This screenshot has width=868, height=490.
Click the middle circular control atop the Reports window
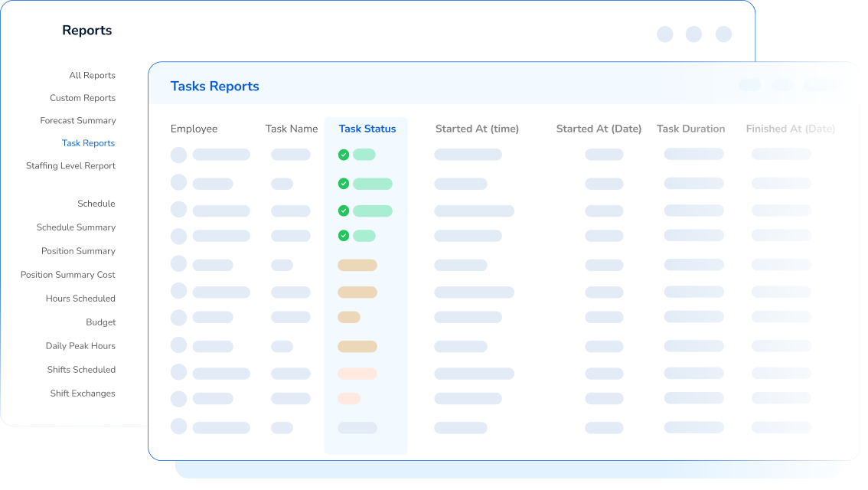coord(693,34)
